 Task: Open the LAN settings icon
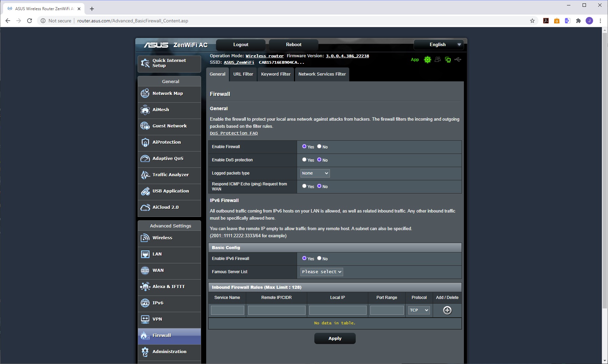point(145,254)
